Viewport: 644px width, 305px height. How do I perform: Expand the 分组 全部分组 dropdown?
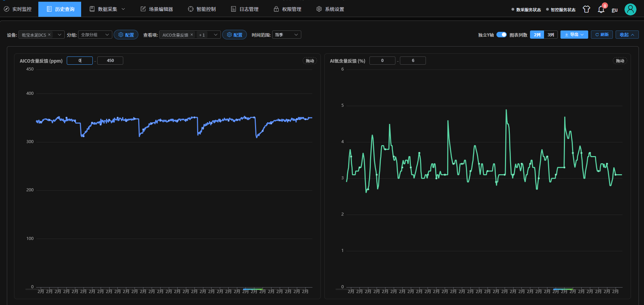[95, 35]
